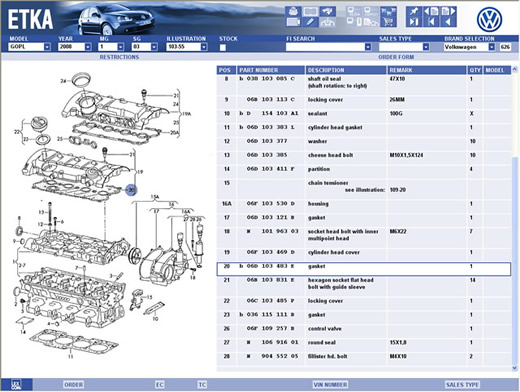The height and width of the screenshot is (392, 520).
Task: Click the handshake icon in the toolbar
Action: [328, 12]
